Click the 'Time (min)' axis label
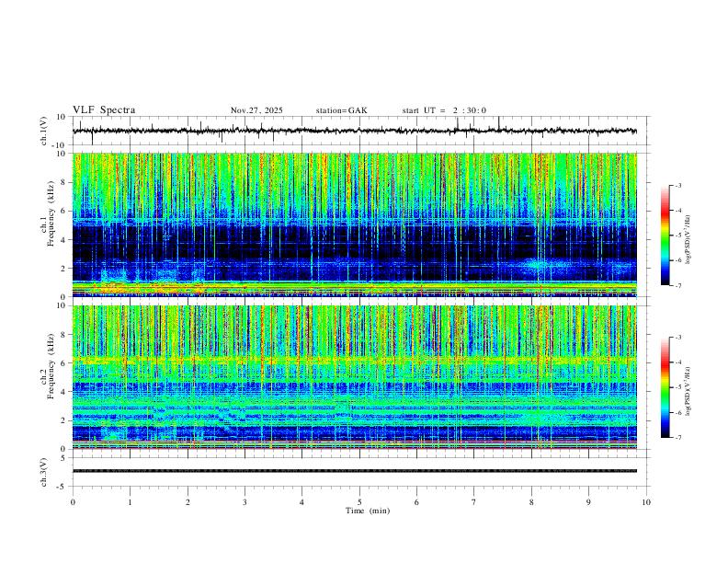Screen dimensions: 728x563 (x=368, y=511)
